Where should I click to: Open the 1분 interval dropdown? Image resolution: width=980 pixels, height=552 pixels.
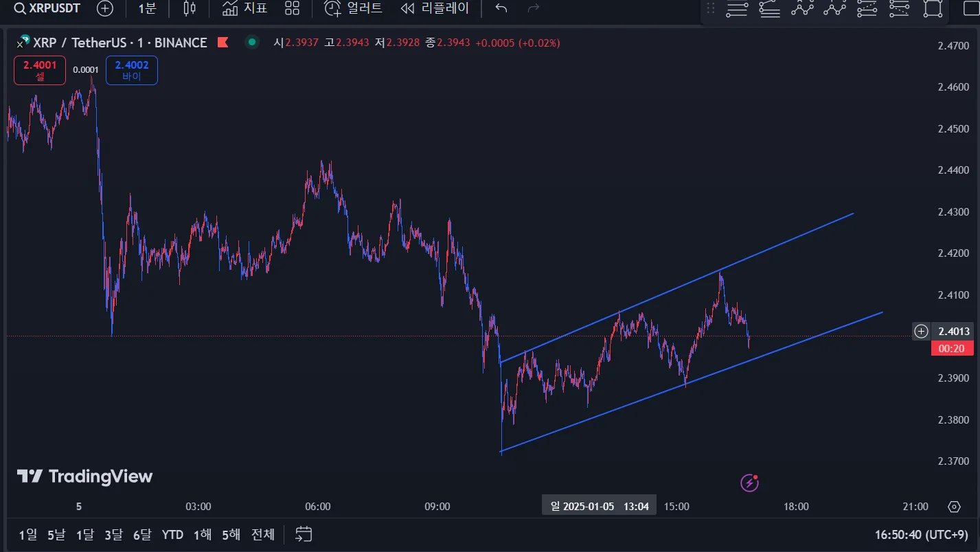[x=147, y=8]
